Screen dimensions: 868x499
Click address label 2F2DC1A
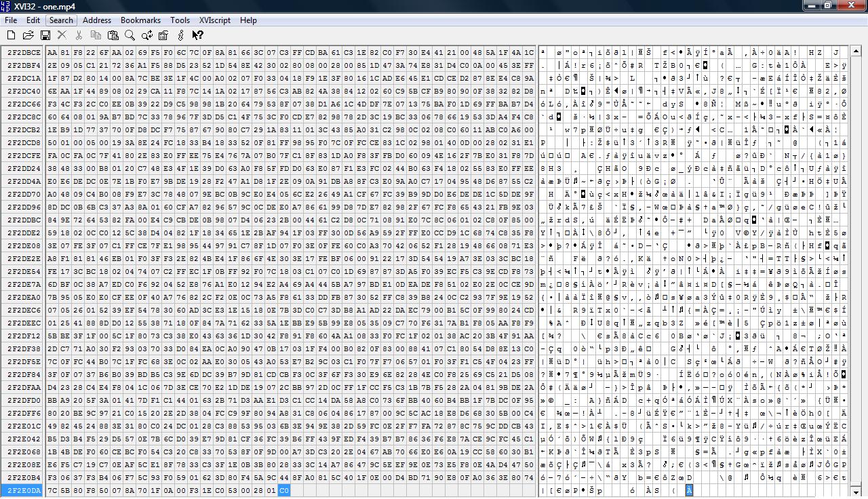point(24,78)
